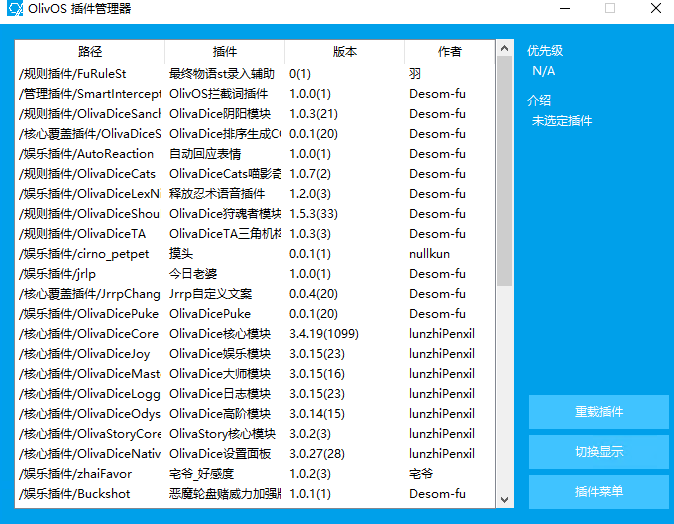Click the 作者 column header
Screen dimensions: 674x524
[x=450, y=52]
